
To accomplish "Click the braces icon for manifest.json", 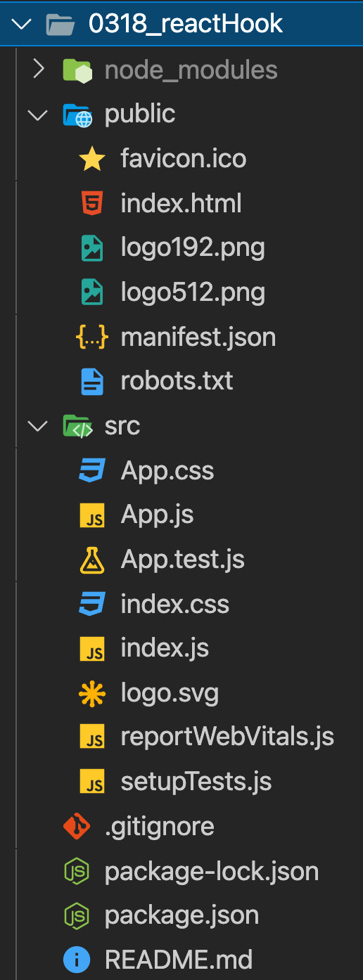I will tap(92, 337).
